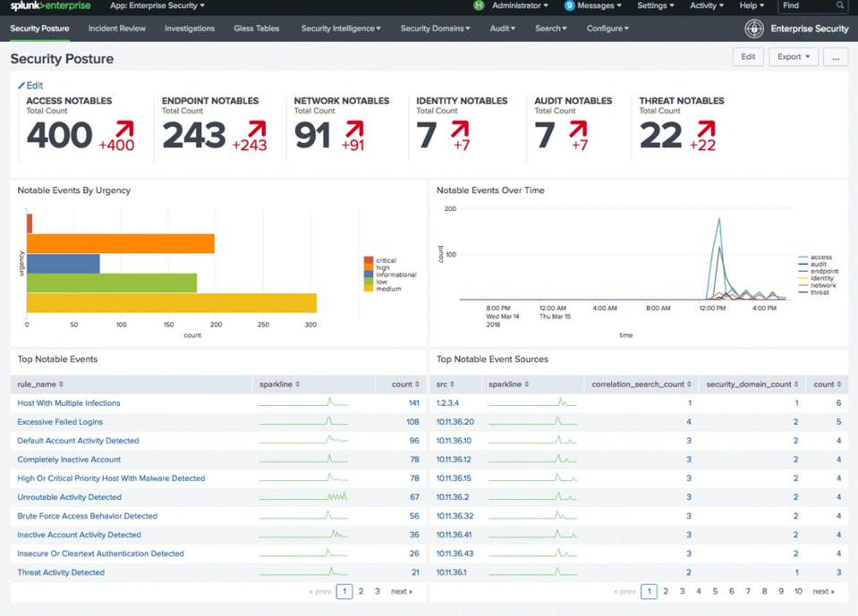The image size is (858, 616).
Task: Open the Excessive Failed Logins rule link
Action: pos(60,422)
